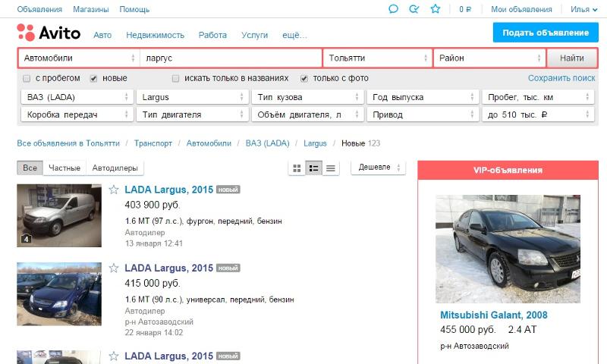Open the Тольятти city dropdown
607x364 pixels.
point(377,58)
